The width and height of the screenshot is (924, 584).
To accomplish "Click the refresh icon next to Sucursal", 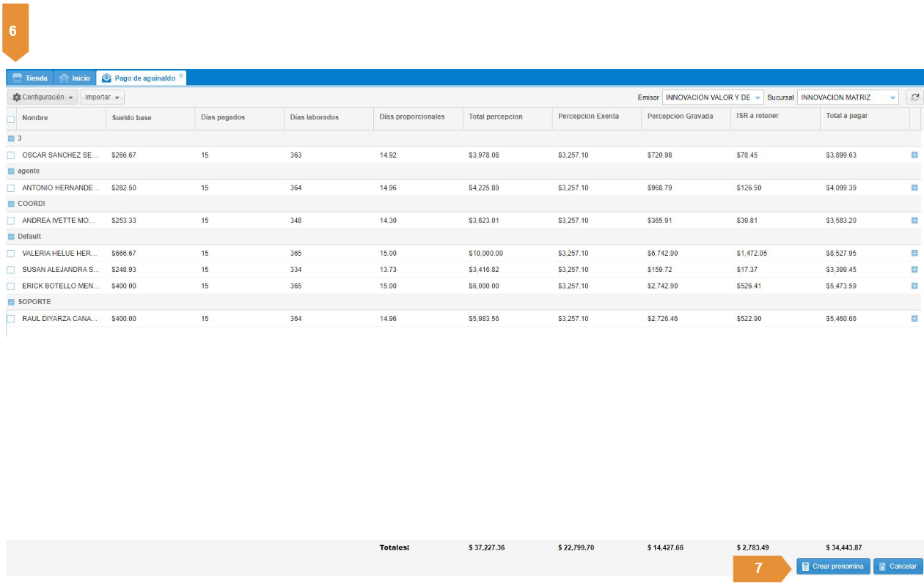I will (x=914, y=97).
